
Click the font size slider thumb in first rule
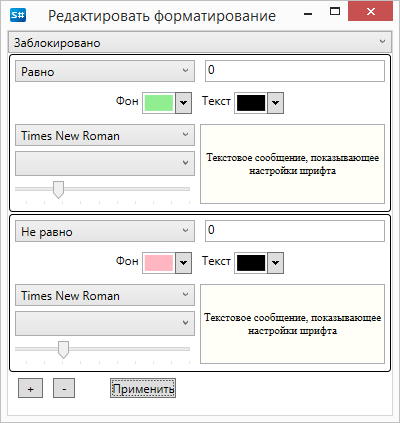pos(58,190)
